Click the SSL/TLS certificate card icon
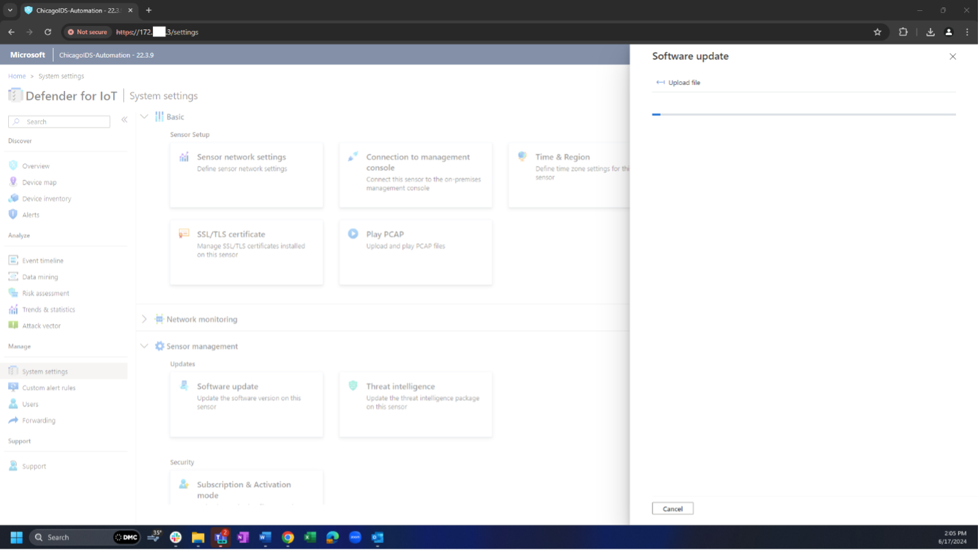Image resolution: width=980 pixels, height=552 pixels. pos(184,234)
